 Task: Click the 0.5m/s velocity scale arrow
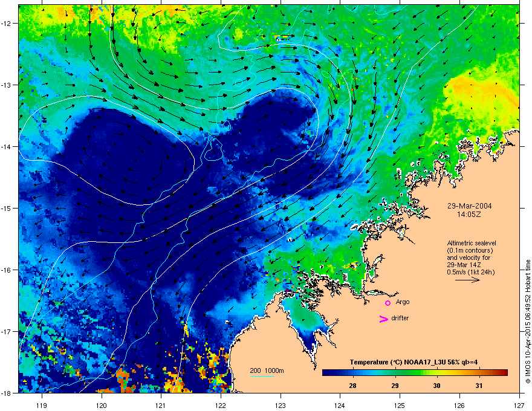467,280
